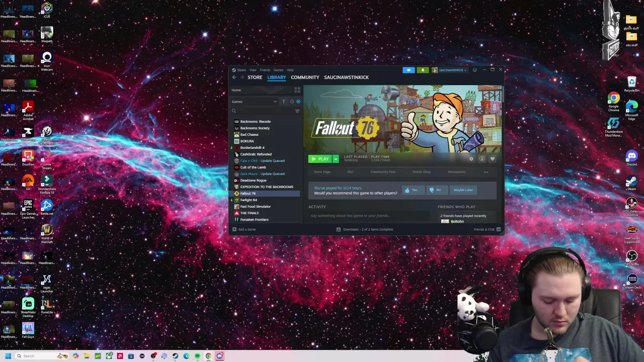Click the sort ascending arrow in library
Screen dimensions: 644x362
click(x=283, y=102)
